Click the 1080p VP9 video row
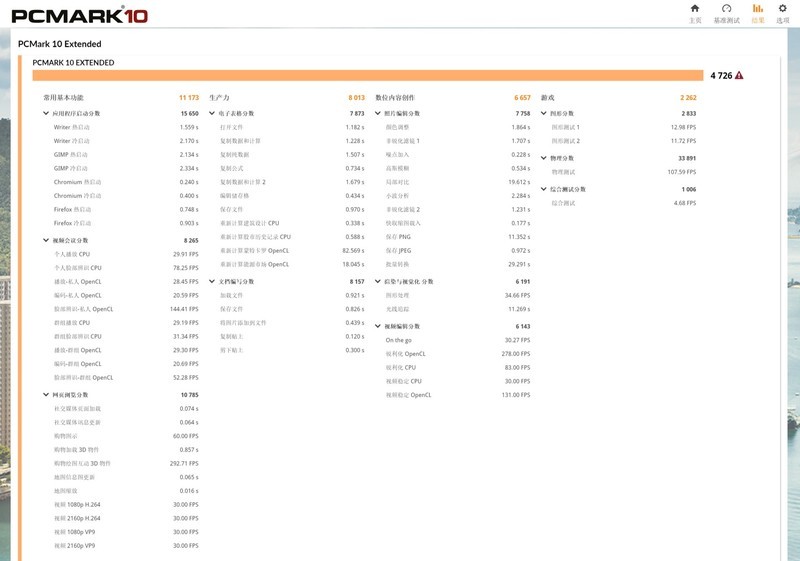Screen dimensions: 800x561 (126, 532)
